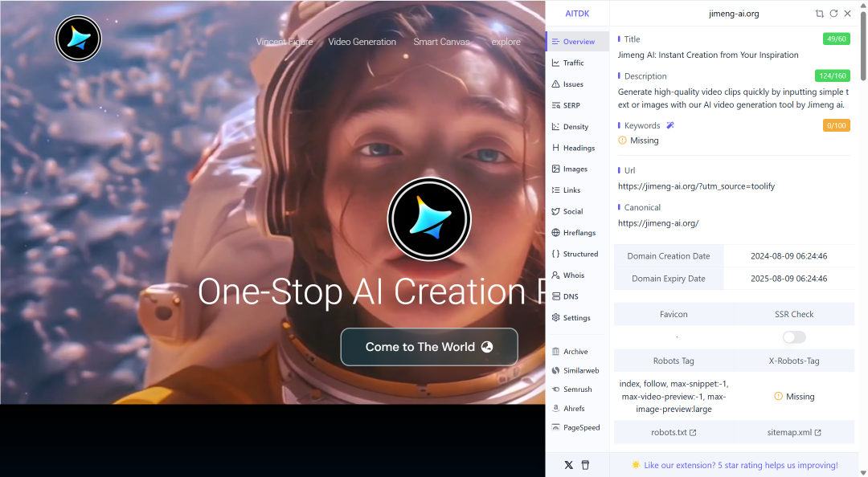Click the trash can icon at sidebar bottom
868x477 pixels.
(x=585, y=465)
